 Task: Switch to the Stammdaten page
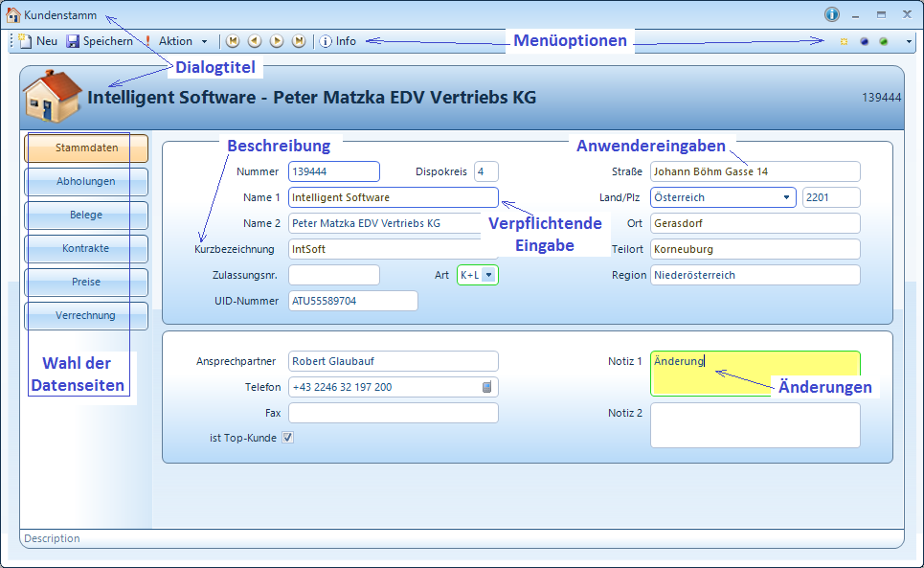click(x=86, y=148)
